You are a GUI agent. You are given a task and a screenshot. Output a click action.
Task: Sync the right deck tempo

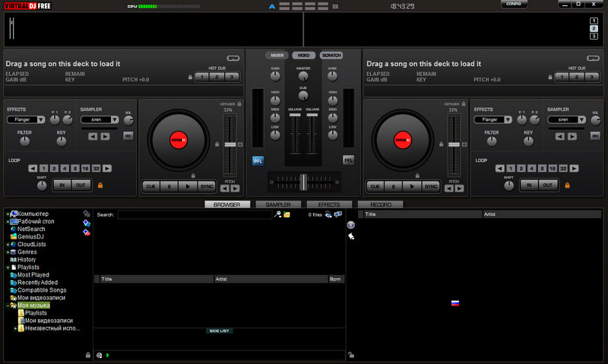coord(431,186)
